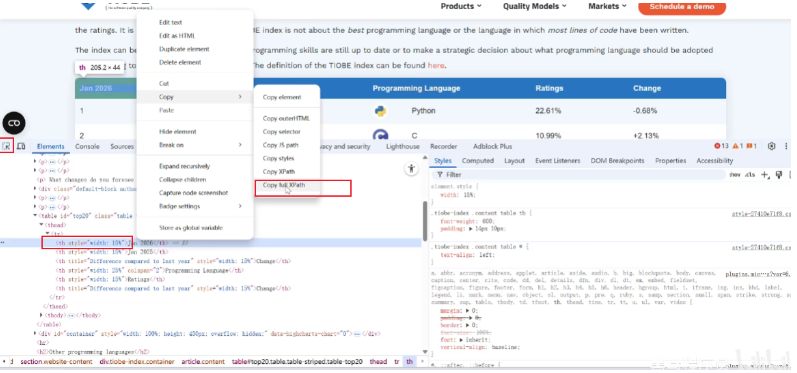
Task: Click the C language logo in table
Action: click(x=380, y=135)
